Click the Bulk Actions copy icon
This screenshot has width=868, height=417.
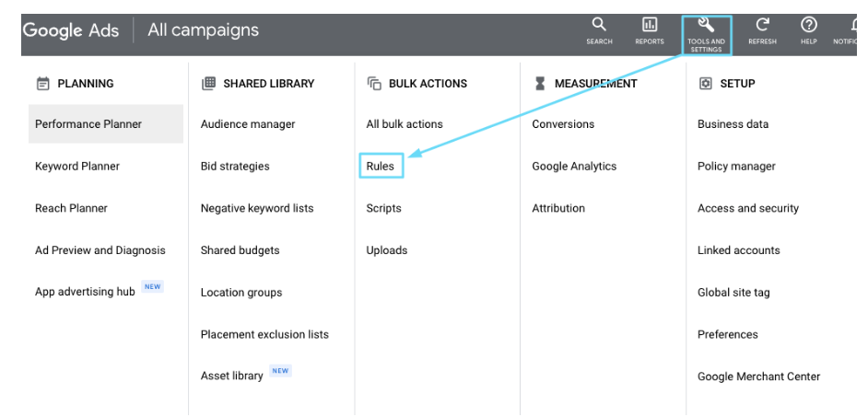point(374,84)
